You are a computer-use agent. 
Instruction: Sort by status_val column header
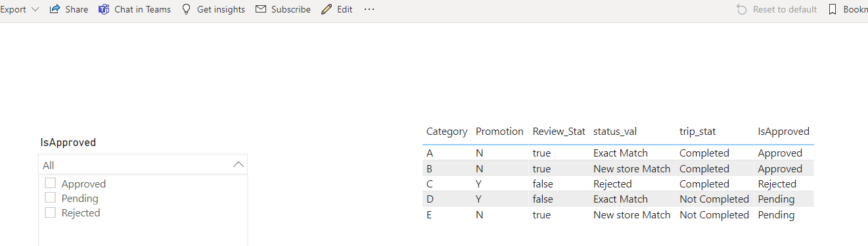614,131
